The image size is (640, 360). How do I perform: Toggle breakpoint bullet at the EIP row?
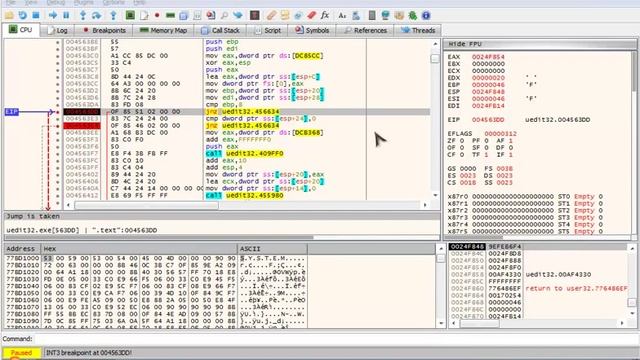click(58, 111)
